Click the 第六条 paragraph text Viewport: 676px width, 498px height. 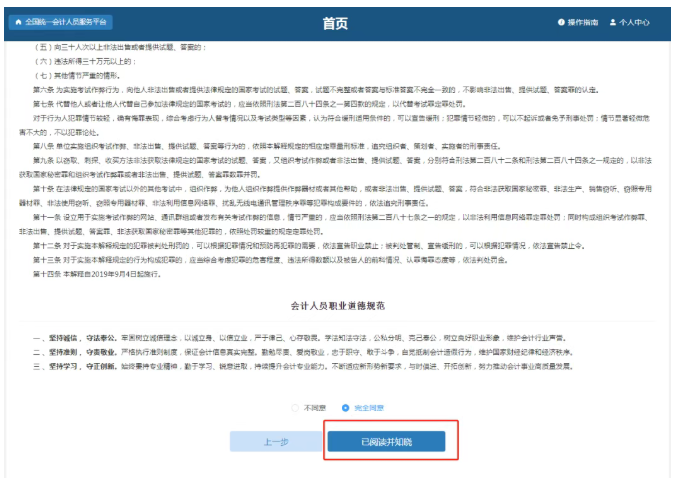click(x=300, y=87)
